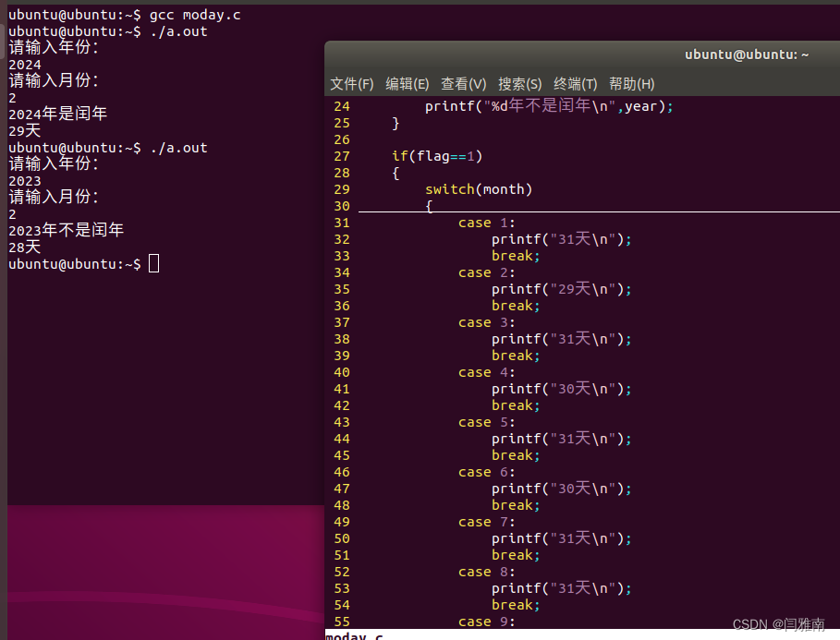Click 'case 4:' on line 40
Screen dimensions: 840x640
[486, 372]
